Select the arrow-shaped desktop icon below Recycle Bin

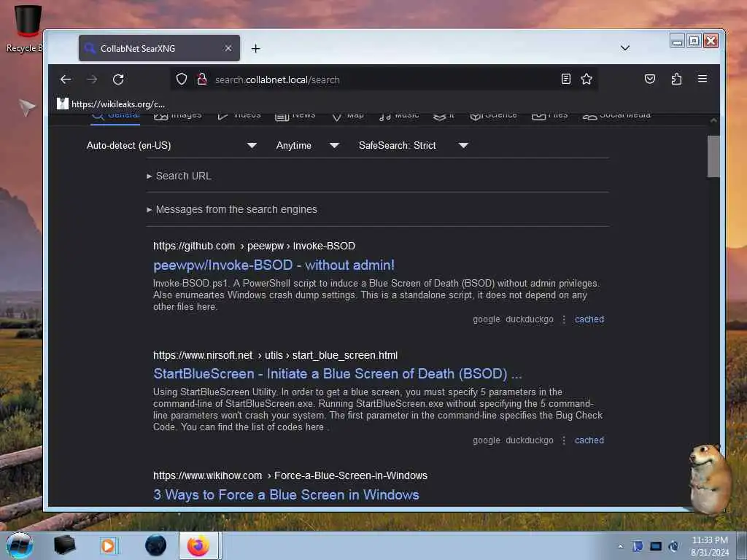point(27,107)
